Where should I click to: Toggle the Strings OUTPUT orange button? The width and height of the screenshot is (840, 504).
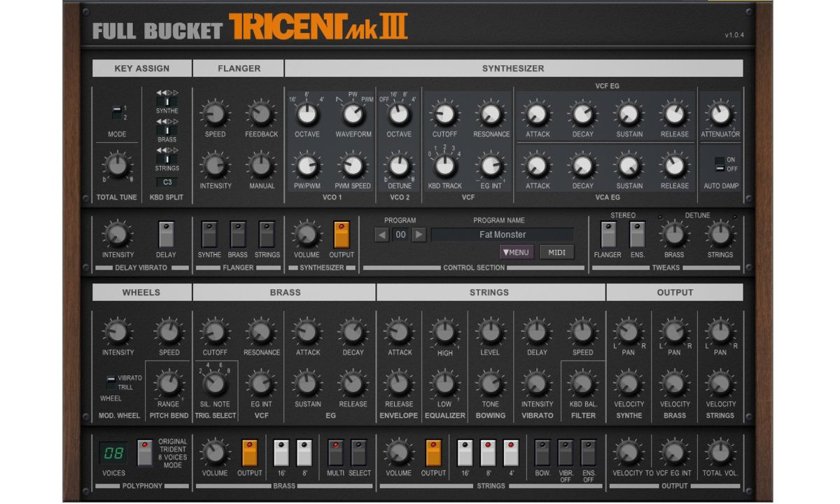tap(433, 453)
